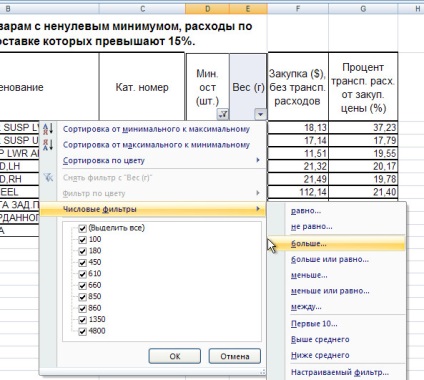The image size is (424, 380).
Task: Uncheck the 850 value checkbox
Action: click(82, 297)
